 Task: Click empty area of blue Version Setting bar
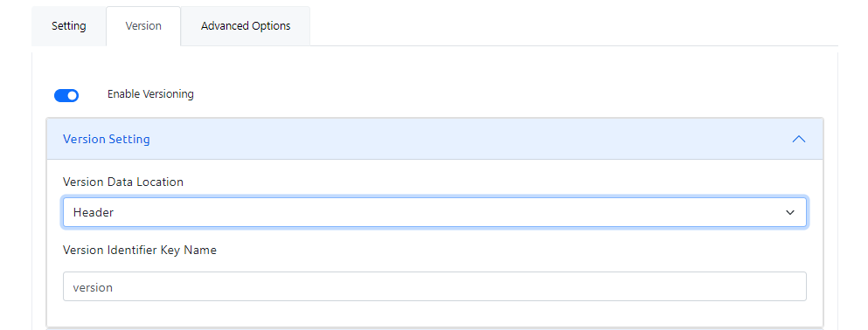[x=470, y=139]
